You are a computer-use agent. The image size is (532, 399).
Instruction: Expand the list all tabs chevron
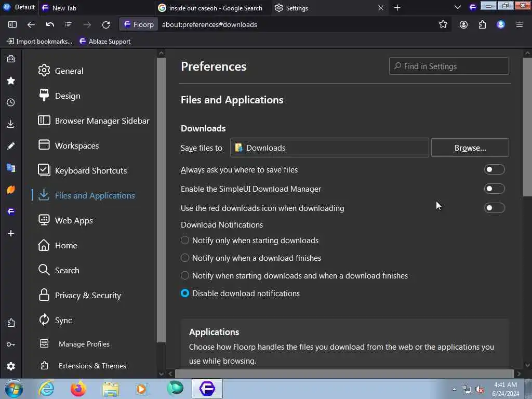tap(457, 7)
